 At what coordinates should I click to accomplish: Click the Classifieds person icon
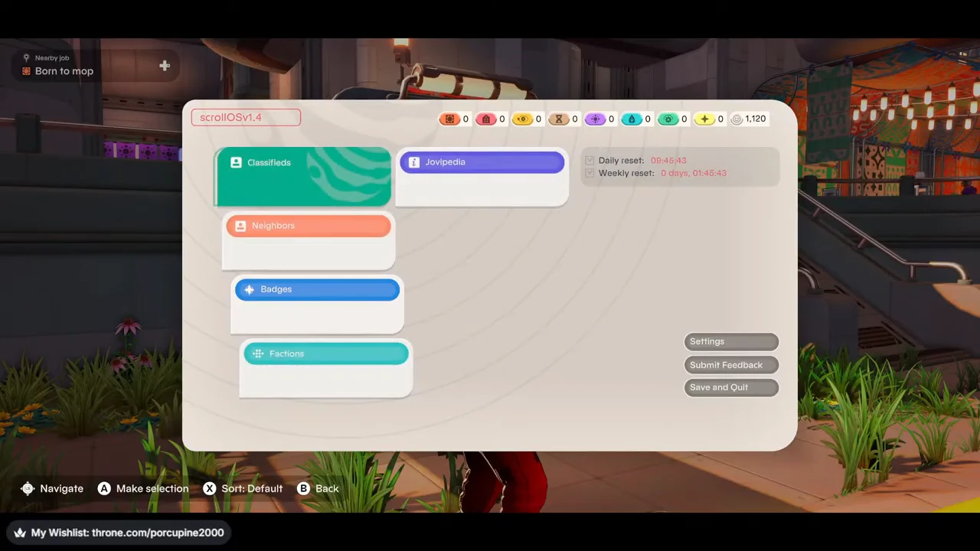coord(236,162)
